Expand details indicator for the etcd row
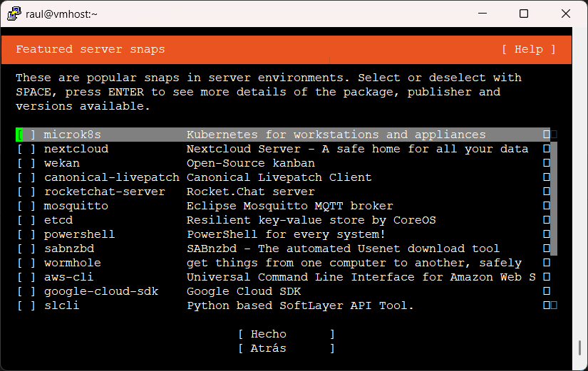The height and width of the screenshot is (371, 588). (x=546, y=220)
